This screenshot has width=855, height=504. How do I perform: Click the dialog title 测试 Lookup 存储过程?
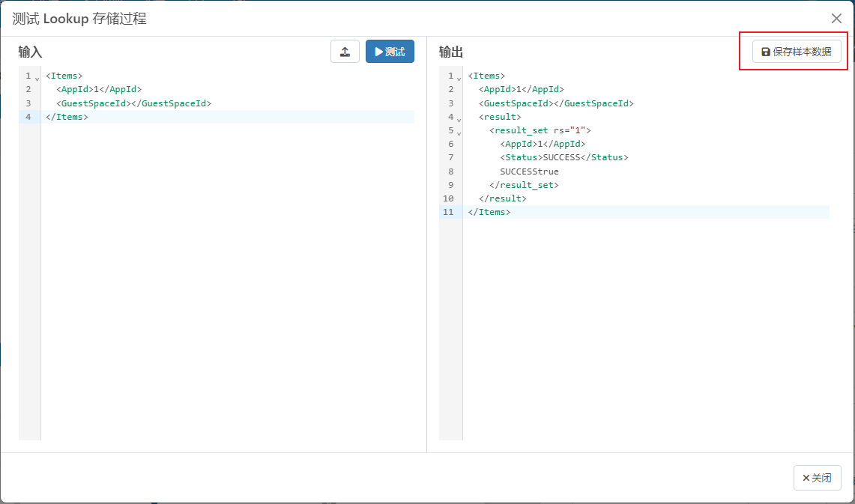79,19
